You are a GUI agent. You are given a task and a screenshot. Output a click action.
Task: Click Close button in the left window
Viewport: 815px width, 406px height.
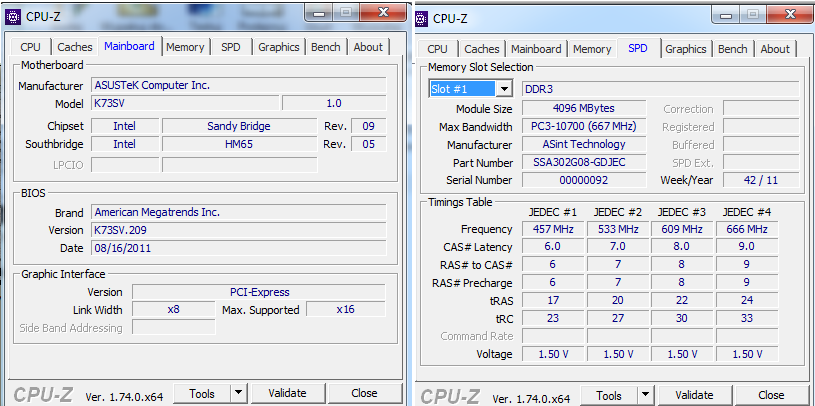click(364, 394)
